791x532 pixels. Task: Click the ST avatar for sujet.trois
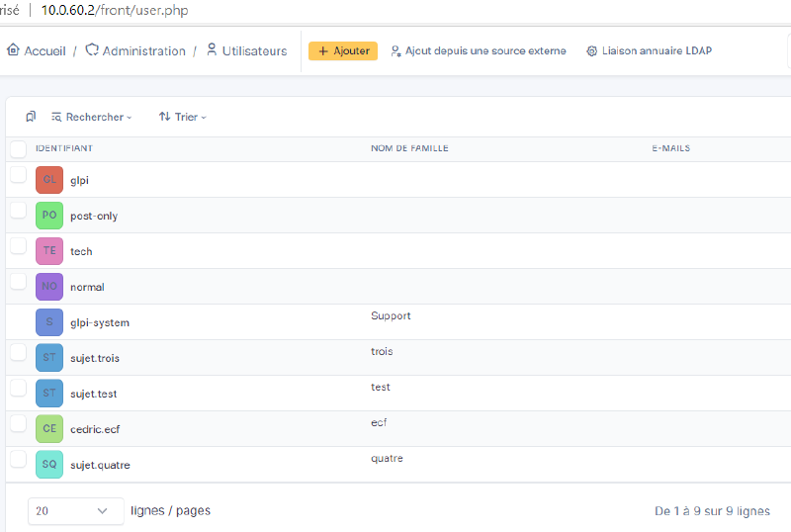tap(49, 357)
